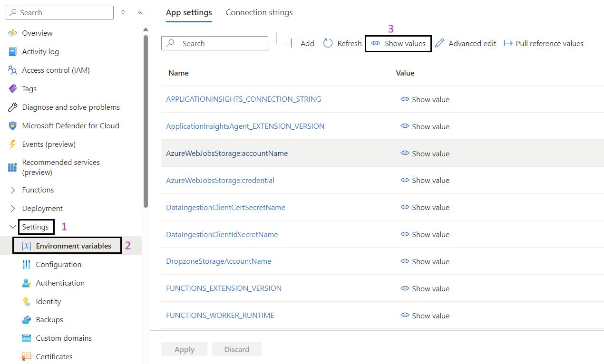Click the Access control (IAM) people icon
604x364 pixels.
click(13, 70)
